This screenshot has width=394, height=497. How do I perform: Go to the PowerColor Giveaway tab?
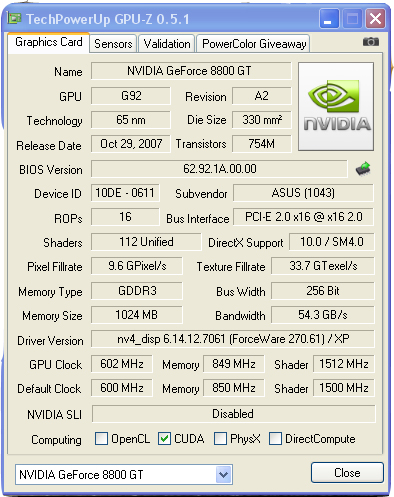[x=254, y=44]
